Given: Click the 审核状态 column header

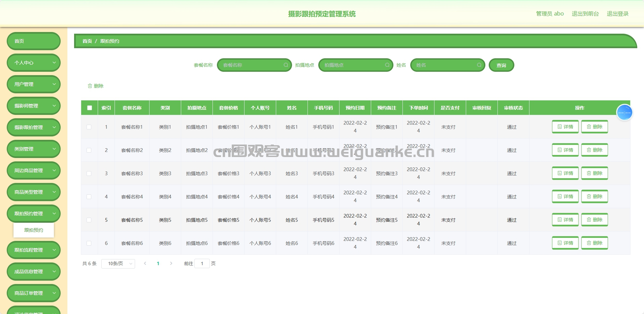Looking at the screenshot, I should [x=513, y=108].
